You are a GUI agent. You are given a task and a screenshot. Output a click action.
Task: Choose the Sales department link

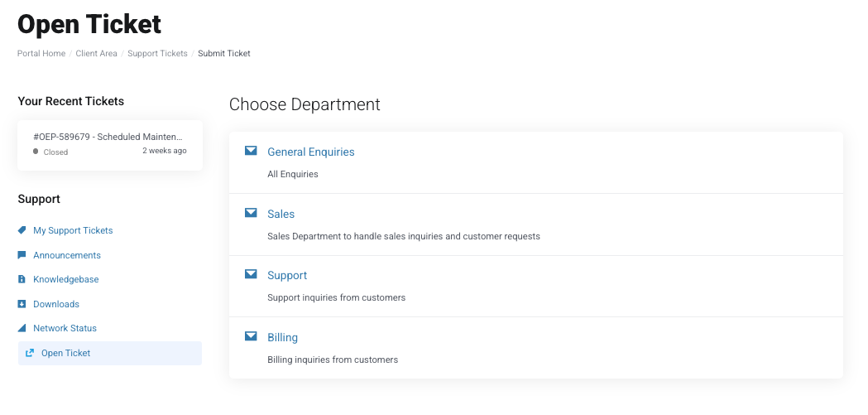tap(281, 214)
